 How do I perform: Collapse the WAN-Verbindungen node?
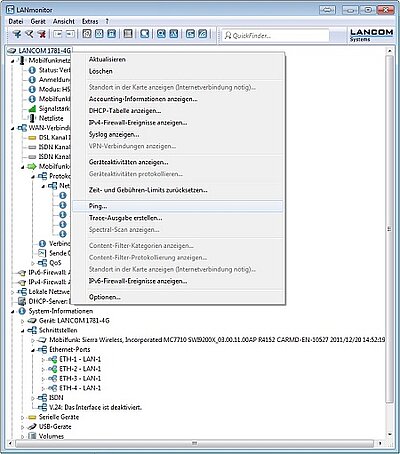coord(13,128)
